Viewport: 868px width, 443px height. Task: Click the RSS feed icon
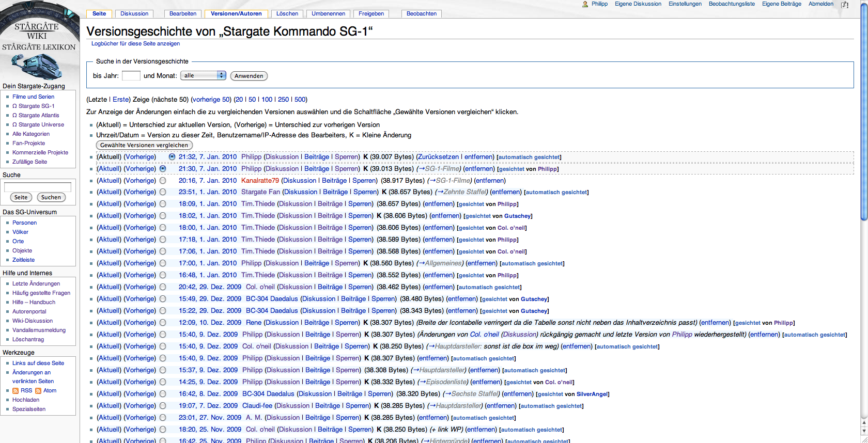point(16,391)
